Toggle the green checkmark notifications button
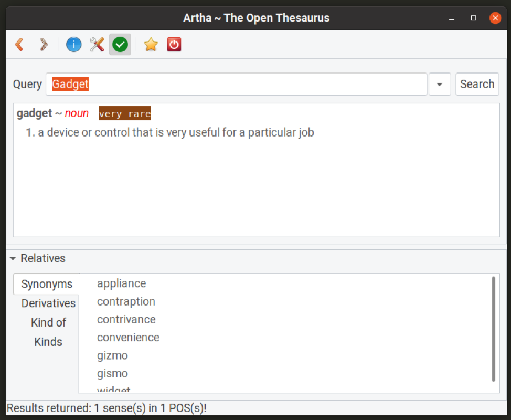This screenshot has height=420, width=511. click(x=120, y=45)
